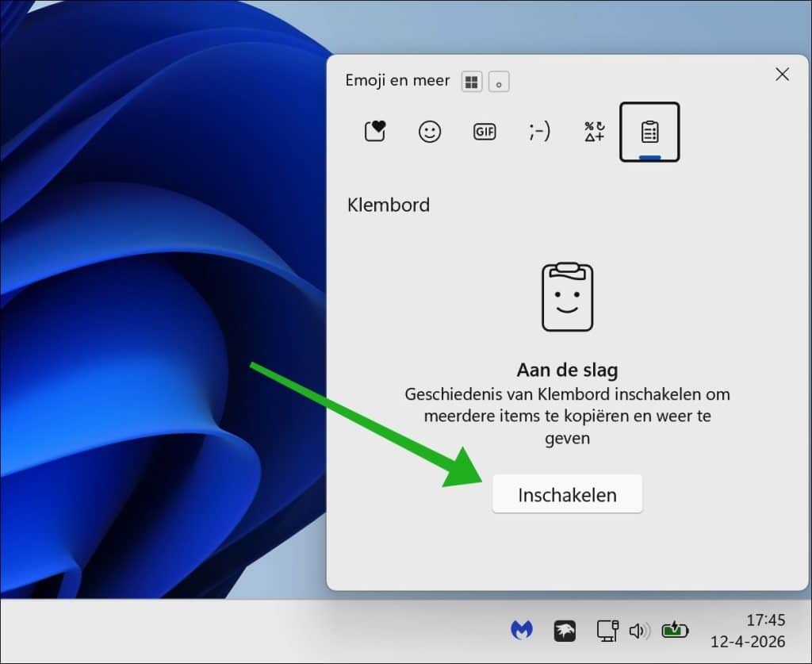Open the recently used favorites tab
Screen dimensions: 812x664
click(375, 132)
